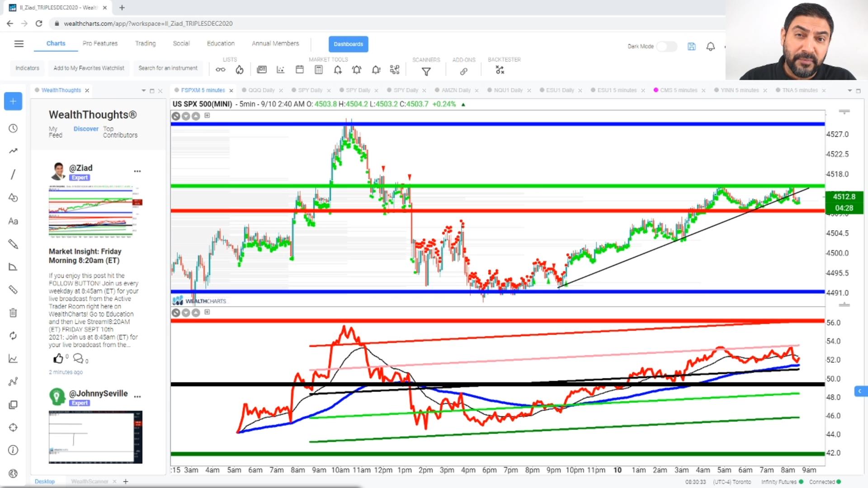
Task: Open a new browser tab
Action: (x=122, y=8)
